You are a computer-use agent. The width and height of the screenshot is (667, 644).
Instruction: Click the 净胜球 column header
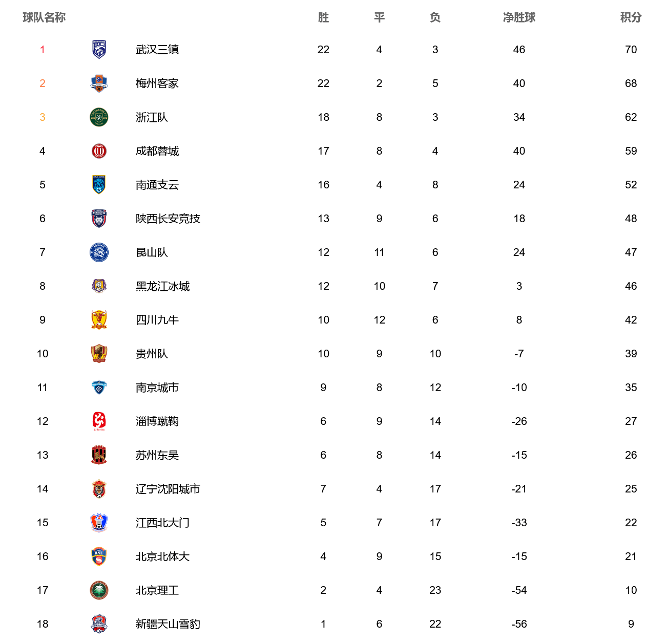click(x=519, y=17)
